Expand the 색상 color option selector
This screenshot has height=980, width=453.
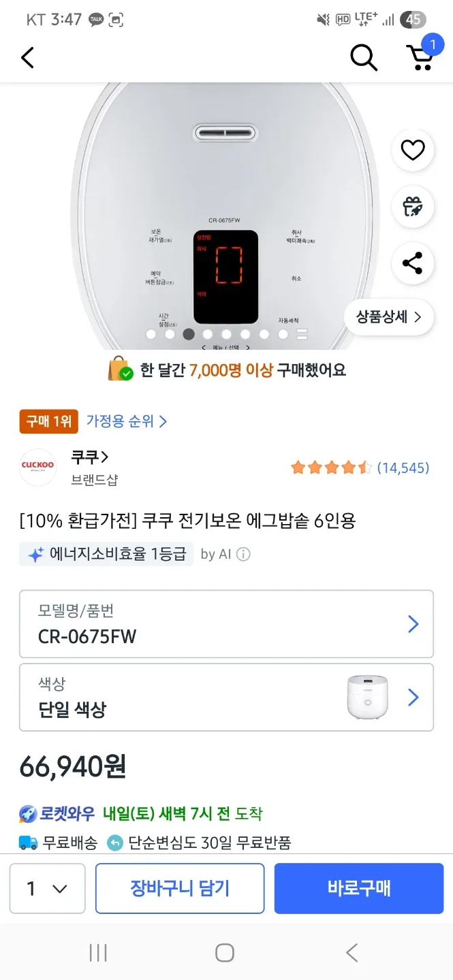point(226,698)
